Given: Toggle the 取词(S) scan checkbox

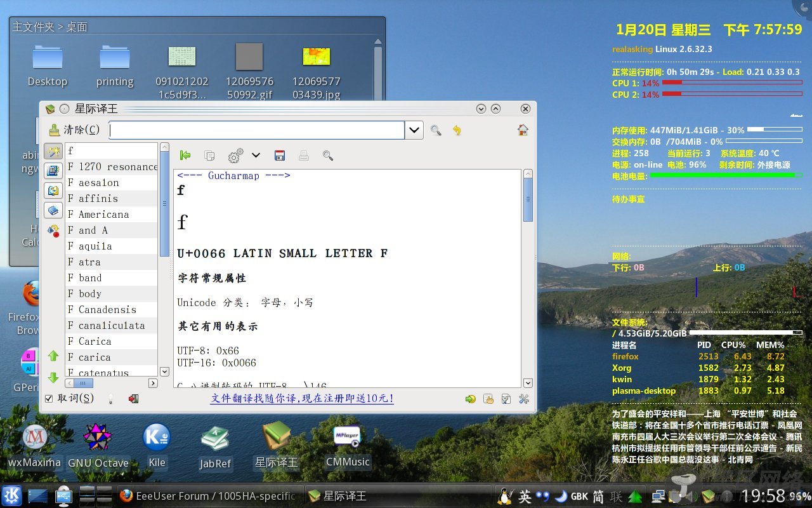Looking at the screenshot, I should click(x=49, y=398).
